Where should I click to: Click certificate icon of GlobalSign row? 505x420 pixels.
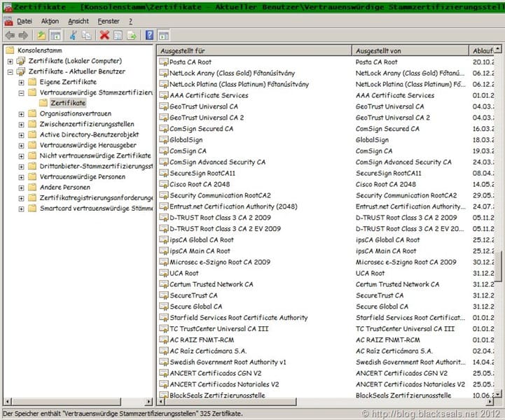pos(164,140)
